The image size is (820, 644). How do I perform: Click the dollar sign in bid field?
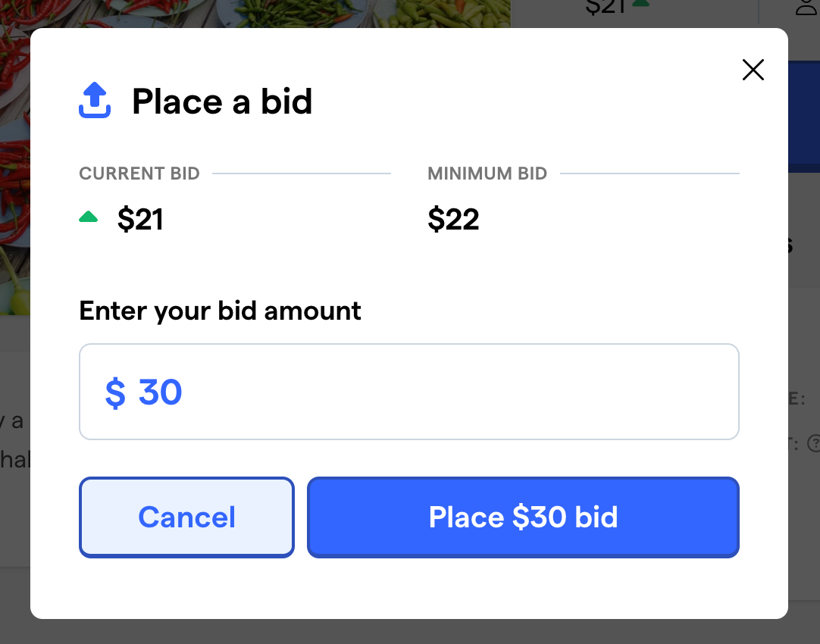click(x=115, y=392)
